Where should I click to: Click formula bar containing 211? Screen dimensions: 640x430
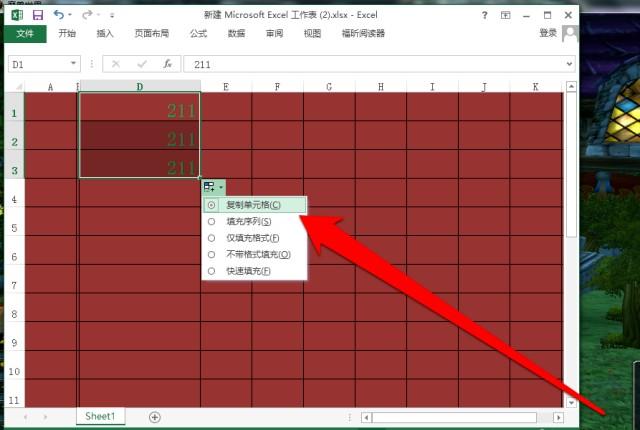(x=373, y=64)
